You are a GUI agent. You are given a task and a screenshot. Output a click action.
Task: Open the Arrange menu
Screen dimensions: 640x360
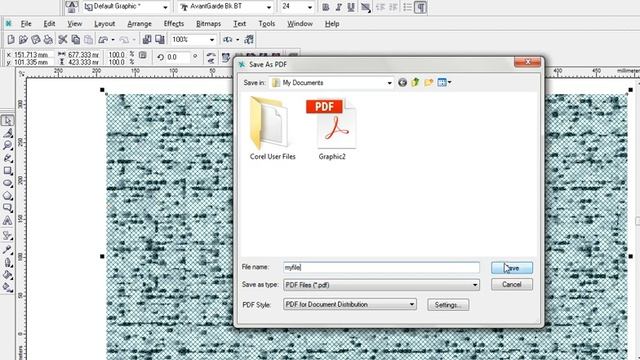(140, 24)
